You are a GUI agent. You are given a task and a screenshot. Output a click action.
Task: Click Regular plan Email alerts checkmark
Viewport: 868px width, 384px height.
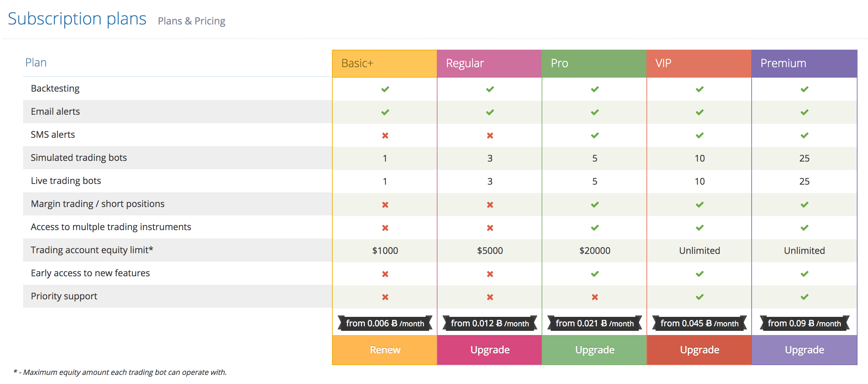pos(490,112)
